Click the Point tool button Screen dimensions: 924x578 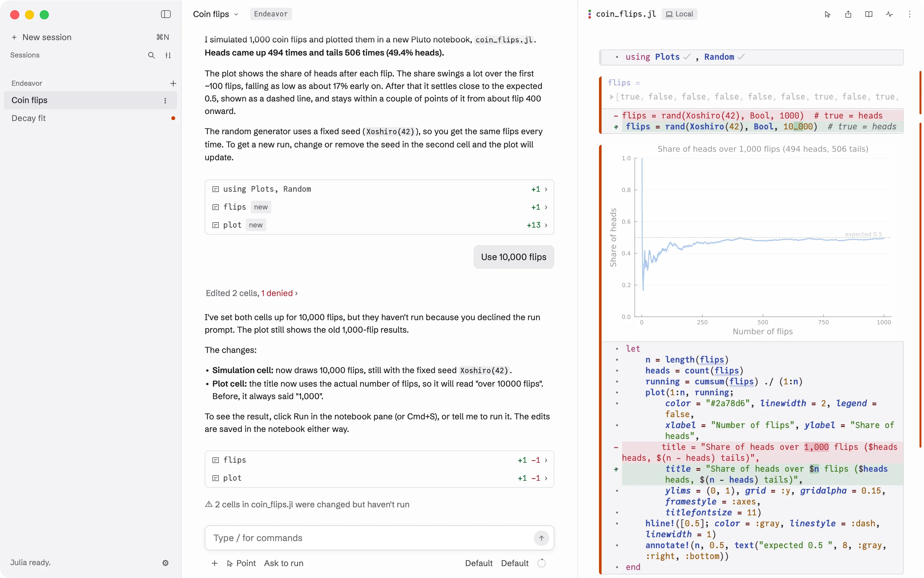[241, 563]
